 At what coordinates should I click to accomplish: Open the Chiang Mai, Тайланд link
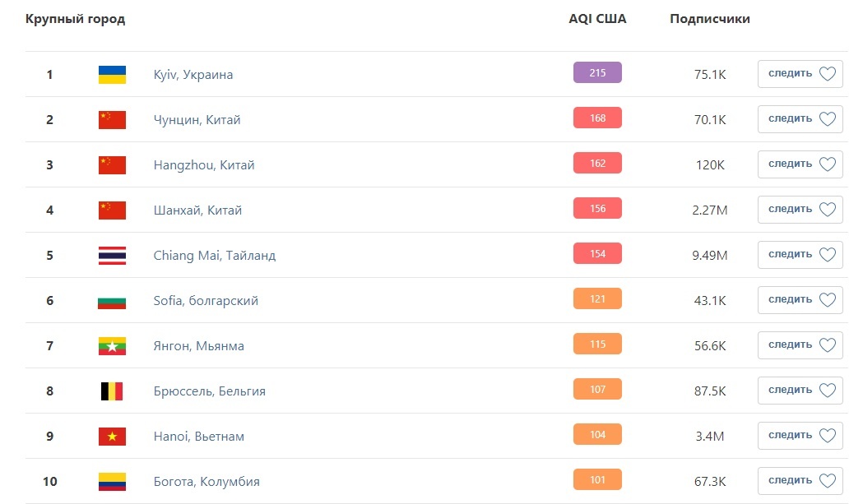point(215,256)
